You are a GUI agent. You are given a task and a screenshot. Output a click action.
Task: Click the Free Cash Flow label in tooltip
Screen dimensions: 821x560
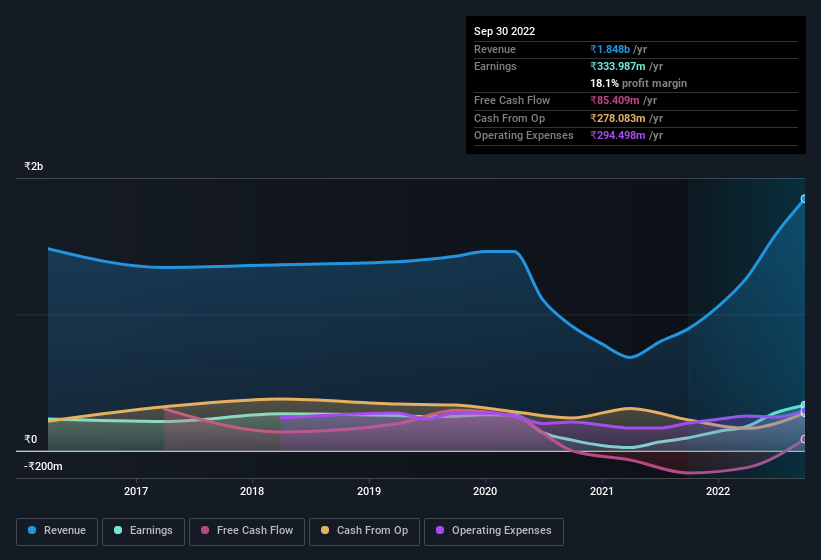point(512,100)
